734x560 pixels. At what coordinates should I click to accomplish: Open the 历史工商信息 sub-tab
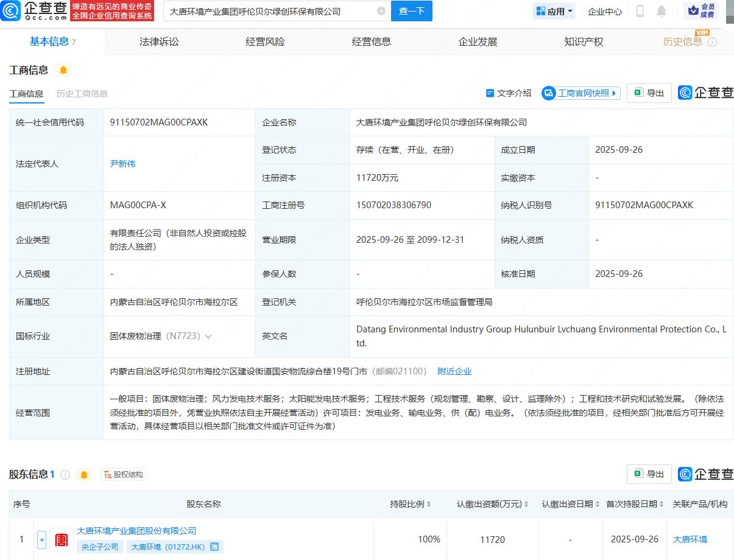point(82,94)
